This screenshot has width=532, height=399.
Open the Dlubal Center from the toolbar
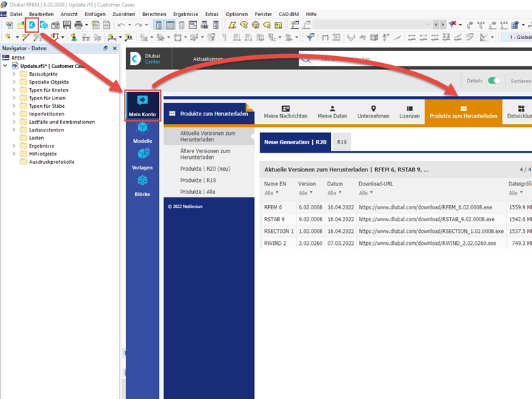[32, 24]
